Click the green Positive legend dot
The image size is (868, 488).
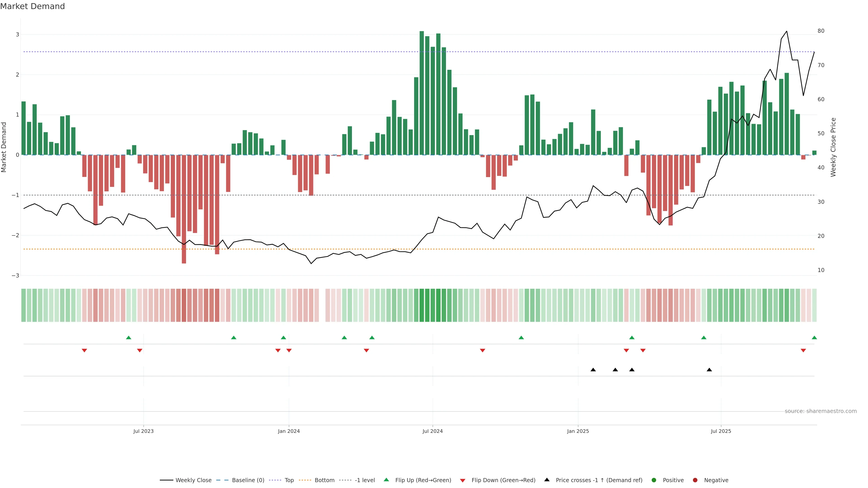coord(654,480)
